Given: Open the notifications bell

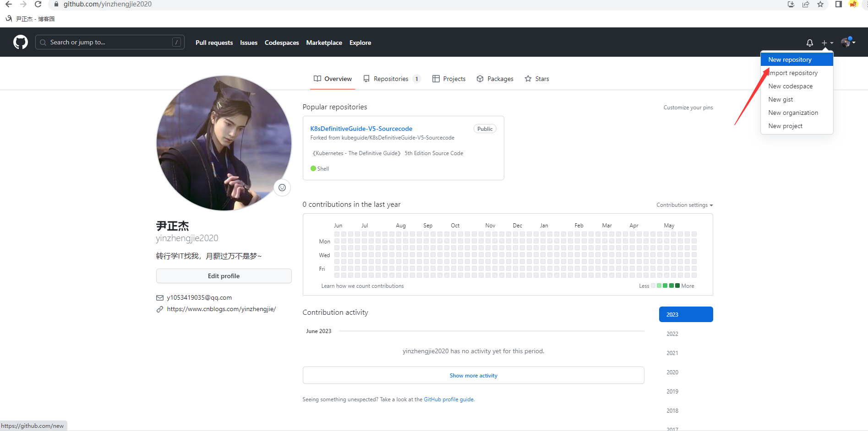Looking at the screenshot, I should [809, 43].
